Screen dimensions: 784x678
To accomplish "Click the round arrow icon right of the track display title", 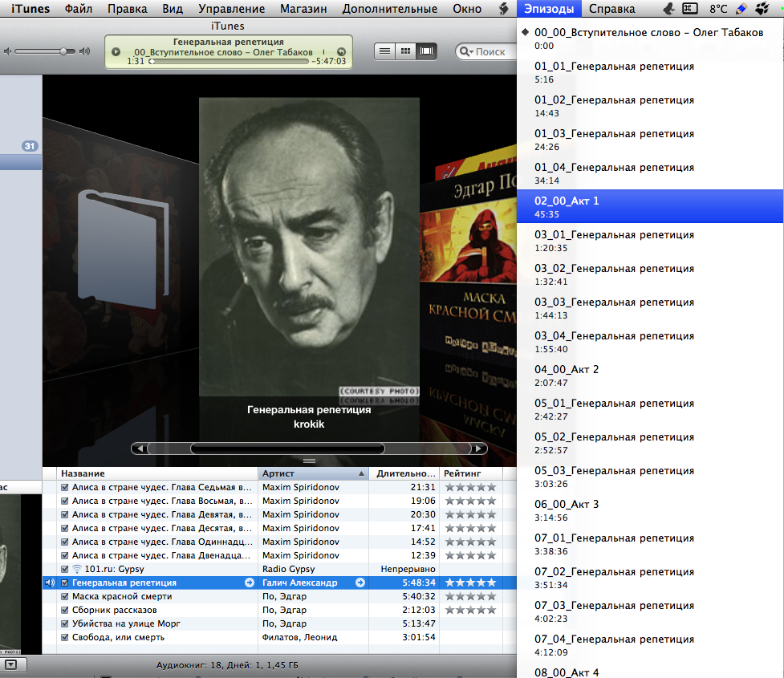I will coord(342,51).
